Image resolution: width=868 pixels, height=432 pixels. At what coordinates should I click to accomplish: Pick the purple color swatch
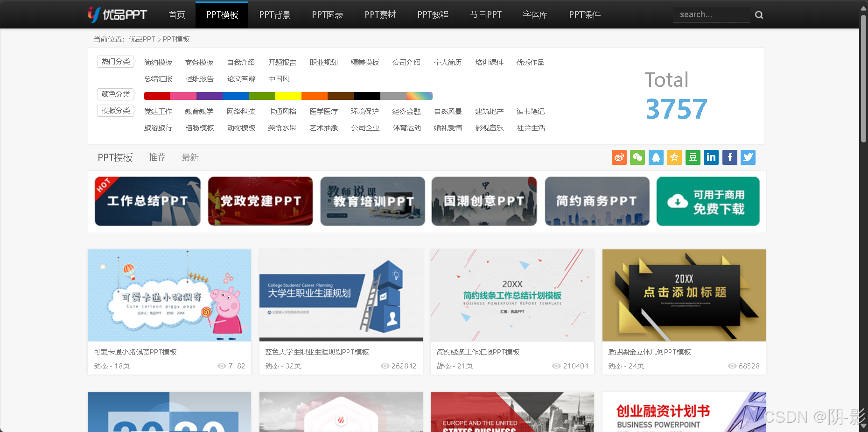210,96
